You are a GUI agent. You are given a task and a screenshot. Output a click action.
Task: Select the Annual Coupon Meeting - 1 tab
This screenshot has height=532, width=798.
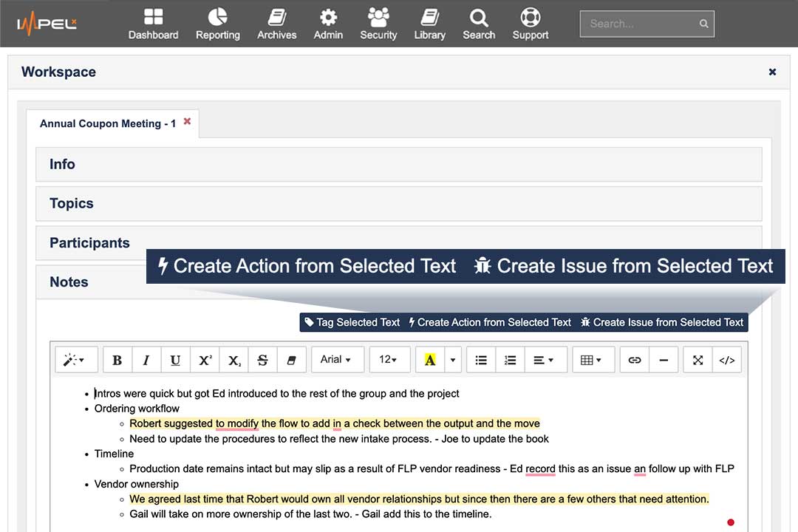[108, 123]
